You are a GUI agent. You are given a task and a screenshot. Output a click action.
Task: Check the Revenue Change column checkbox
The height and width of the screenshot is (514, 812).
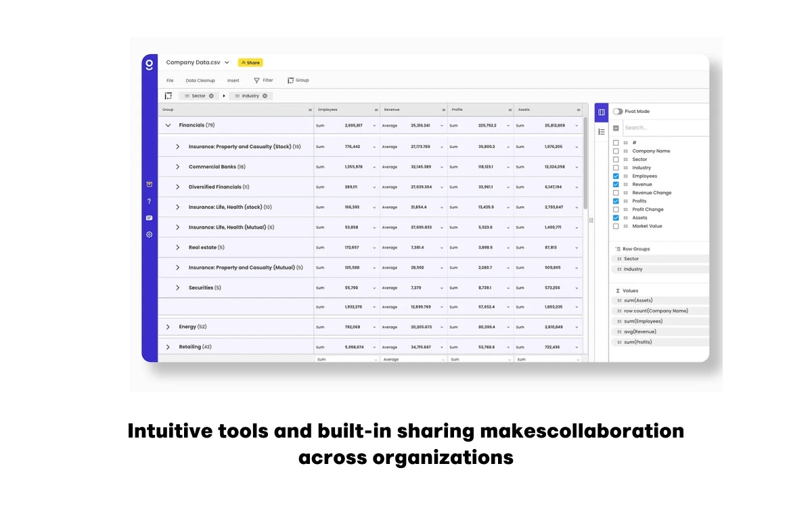click(616, 193)
